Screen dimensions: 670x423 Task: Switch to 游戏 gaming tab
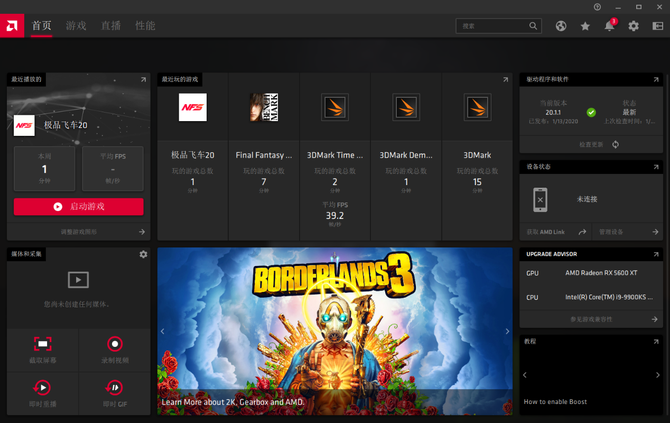click(76, 26)
